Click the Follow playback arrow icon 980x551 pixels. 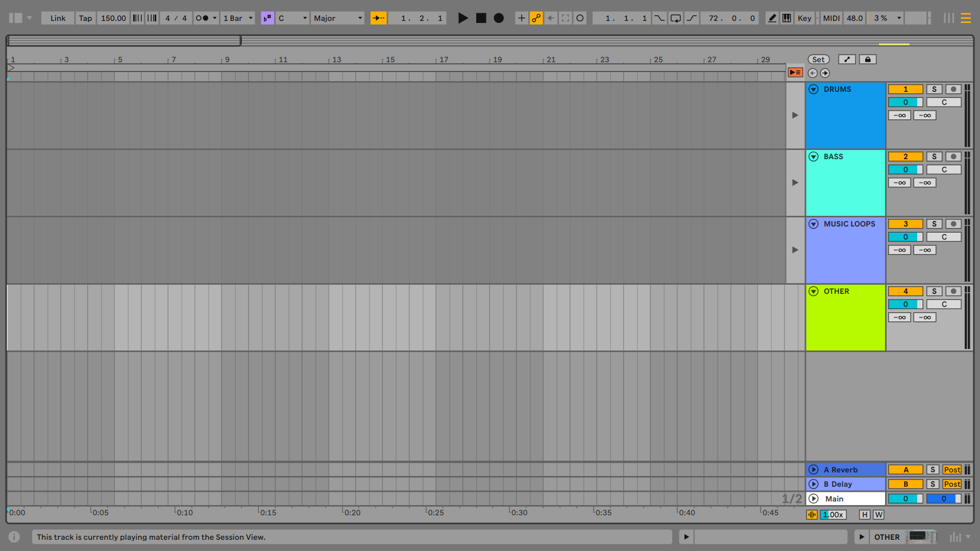378,18
